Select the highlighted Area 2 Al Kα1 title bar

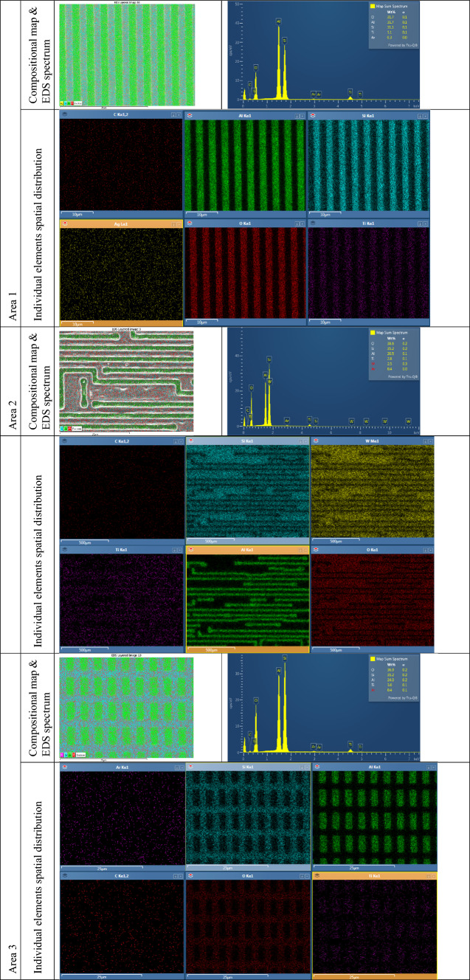[x=247, y=550]
